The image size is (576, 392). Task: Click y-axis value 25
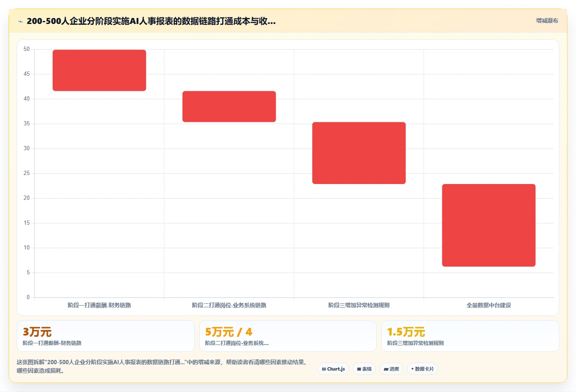point(27,173)
